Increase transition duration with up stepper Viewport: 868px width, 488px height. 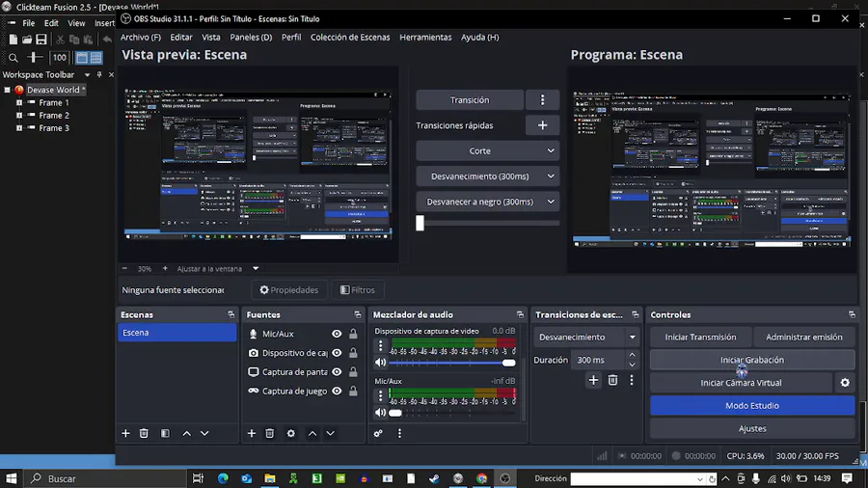click(x=632, y=355)
